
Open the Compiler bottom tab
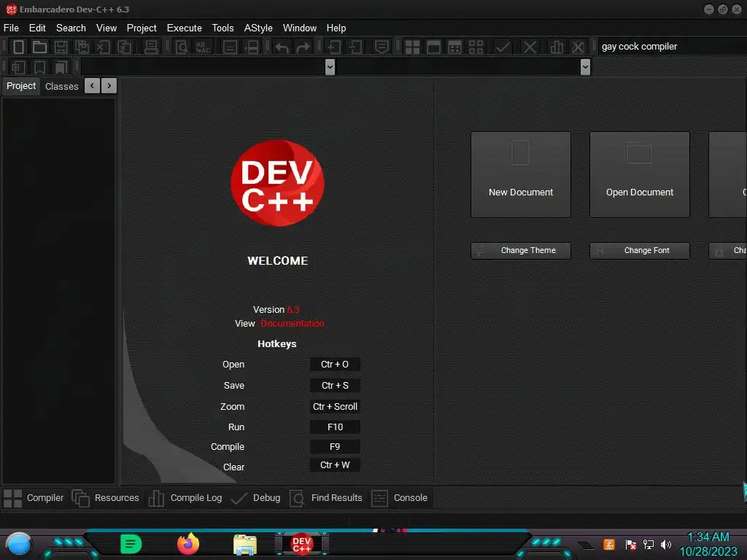[34, 498]
